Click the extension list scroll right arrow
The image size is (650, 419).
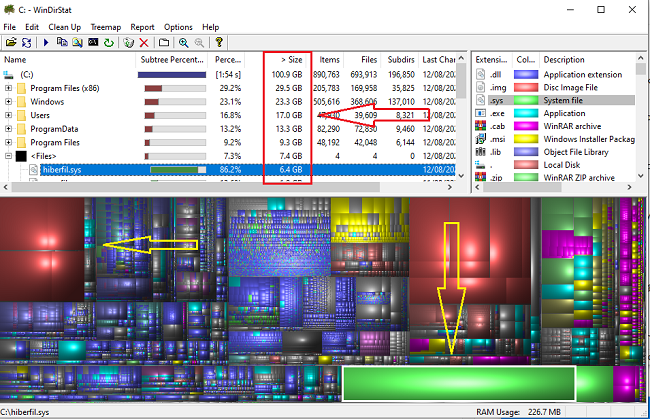(x=630, y=187)
